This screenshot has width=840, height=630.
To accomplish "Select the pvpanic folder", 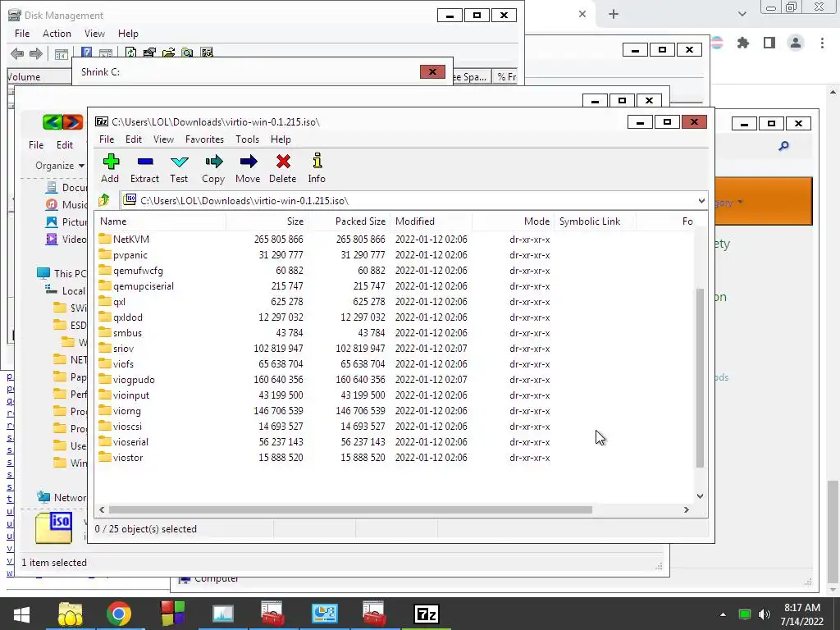I will tap(123, 255).
